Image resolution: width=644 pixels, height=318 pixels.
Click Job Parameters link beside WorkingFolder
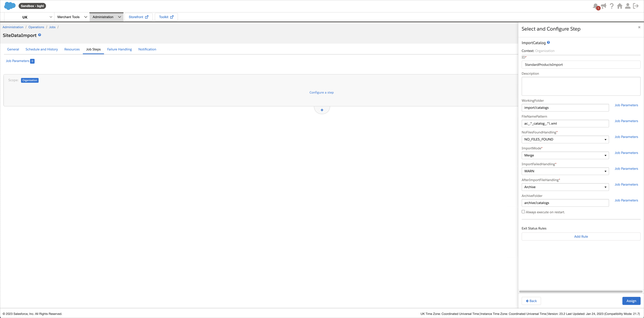(626, 105)
